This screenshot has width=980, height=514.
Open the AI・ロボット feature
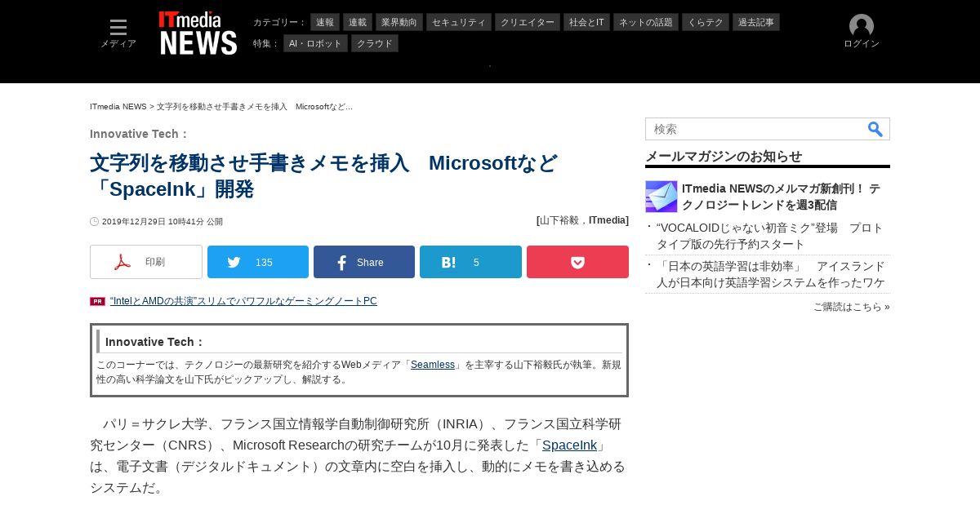coord(315,43)
